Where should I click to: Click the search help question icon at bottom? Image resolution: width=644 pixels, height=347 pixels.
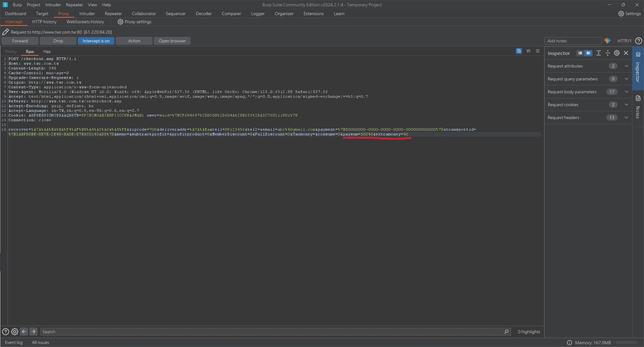[6, 332]
